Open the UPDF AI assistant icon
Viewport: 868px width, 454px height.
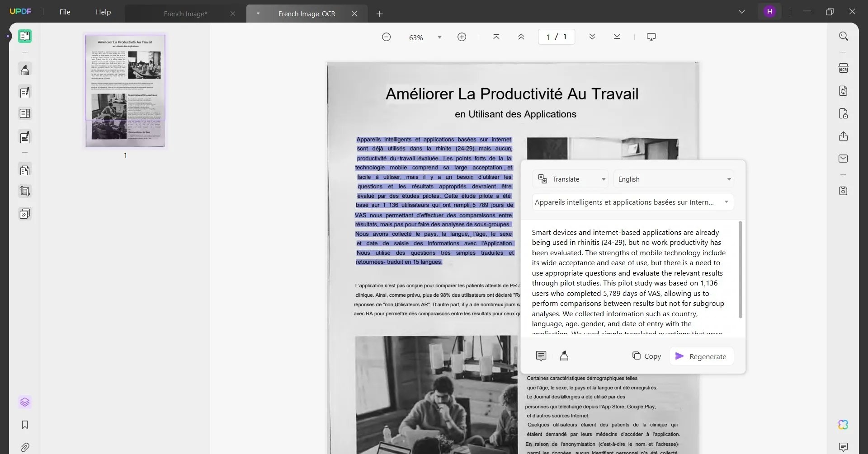(843, 425)
